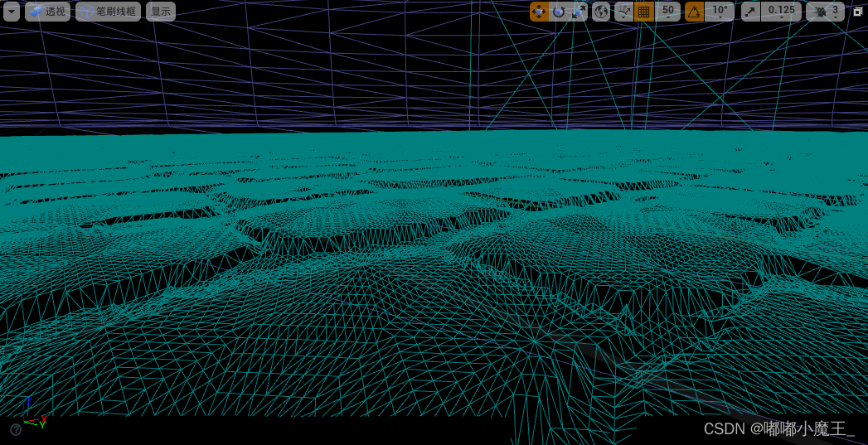Toggle world/local coordinate system globe
Image resolution: width=868 pixels, height=445 pixels.
(x=601, y=12)
